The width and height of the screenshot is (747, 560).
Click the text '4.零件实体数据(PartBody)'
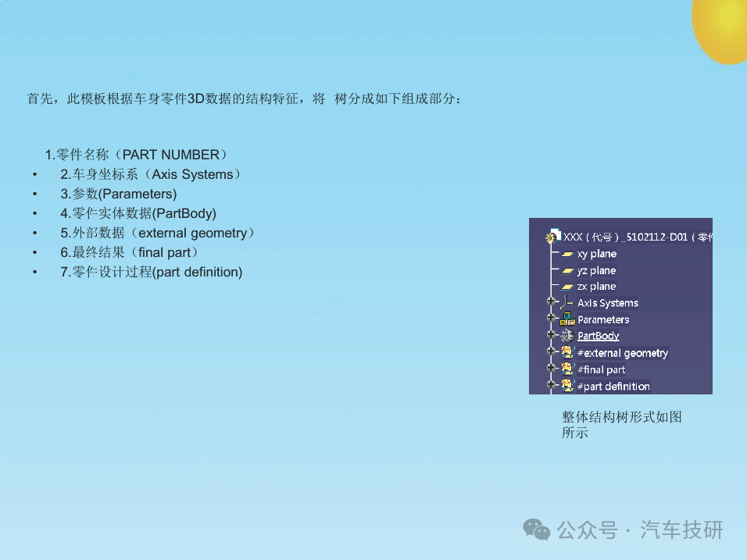point(138,213)
